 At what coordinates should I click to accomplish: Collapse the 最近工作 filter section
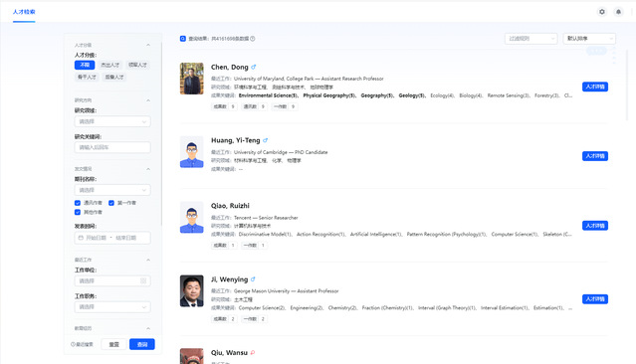tap(148, 260)
